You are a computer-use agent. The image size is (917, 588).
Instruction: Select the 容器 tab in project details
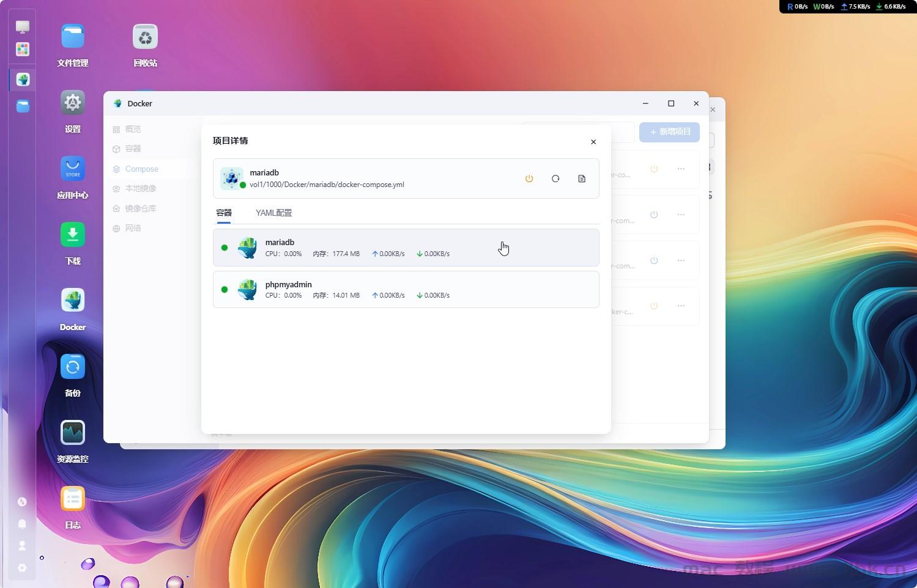click(x=224, y=213)
